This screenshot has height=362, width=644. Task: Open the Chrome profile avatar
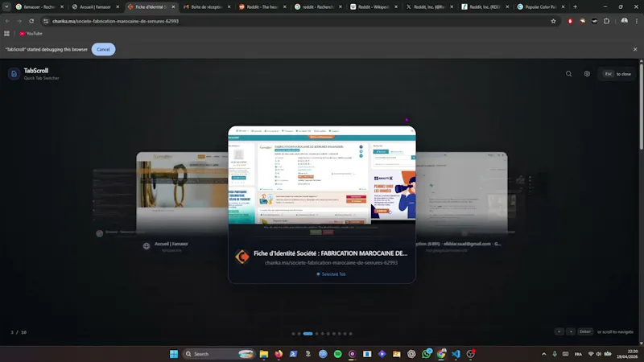[x=625, y=21]
